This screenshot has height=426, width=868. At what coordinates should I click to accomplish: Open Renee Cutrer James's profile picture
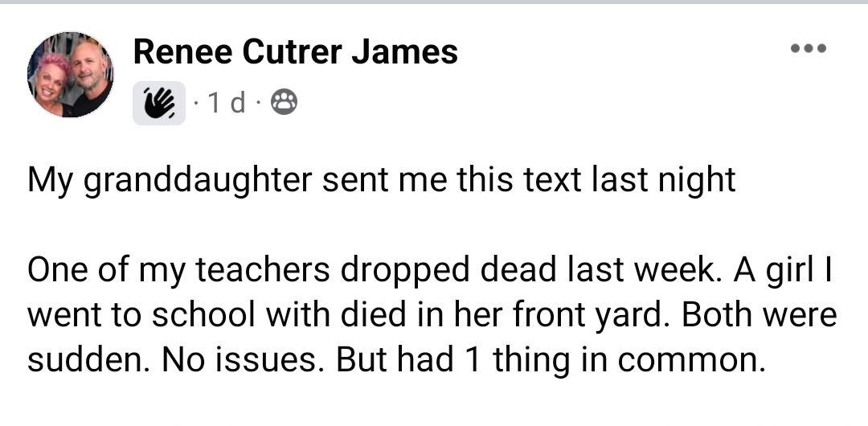tap(71, 75)
